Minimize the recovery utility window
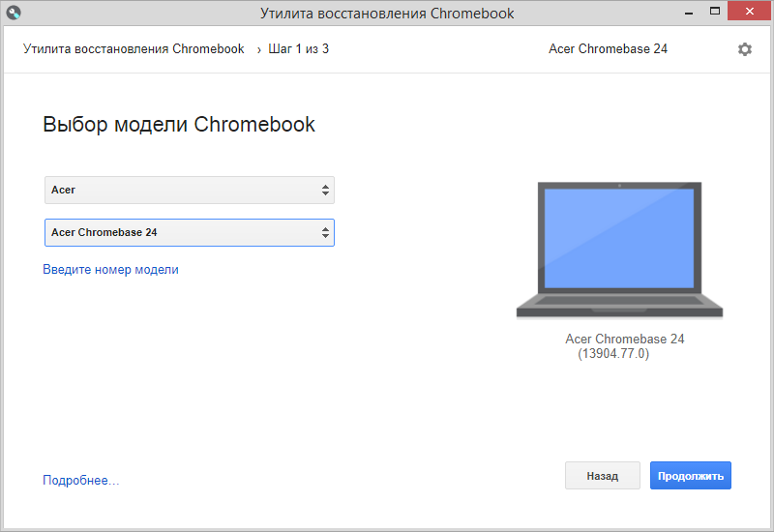This screenshot has width=774, height=532. (x=689, y=12)
